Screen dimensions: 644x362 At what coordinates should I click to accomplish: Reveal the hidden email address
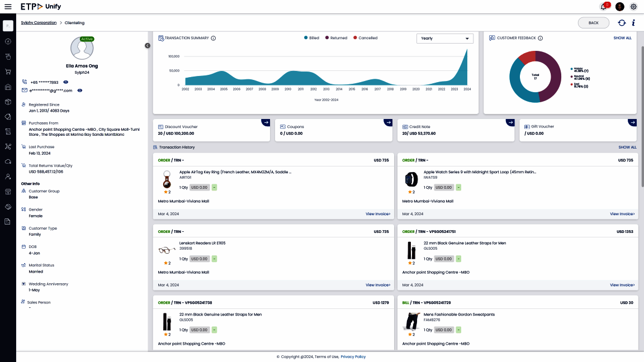tap(79, 90)
